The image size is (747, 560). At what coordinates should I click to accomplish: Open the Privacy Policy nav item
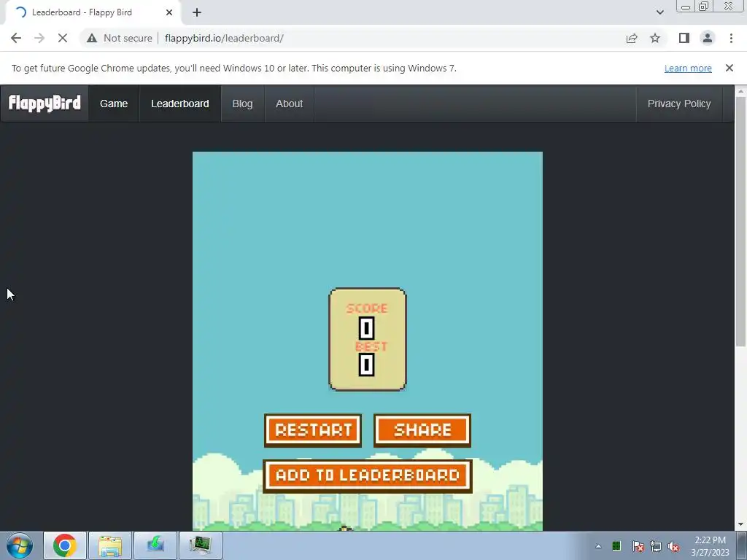(679, 104)
